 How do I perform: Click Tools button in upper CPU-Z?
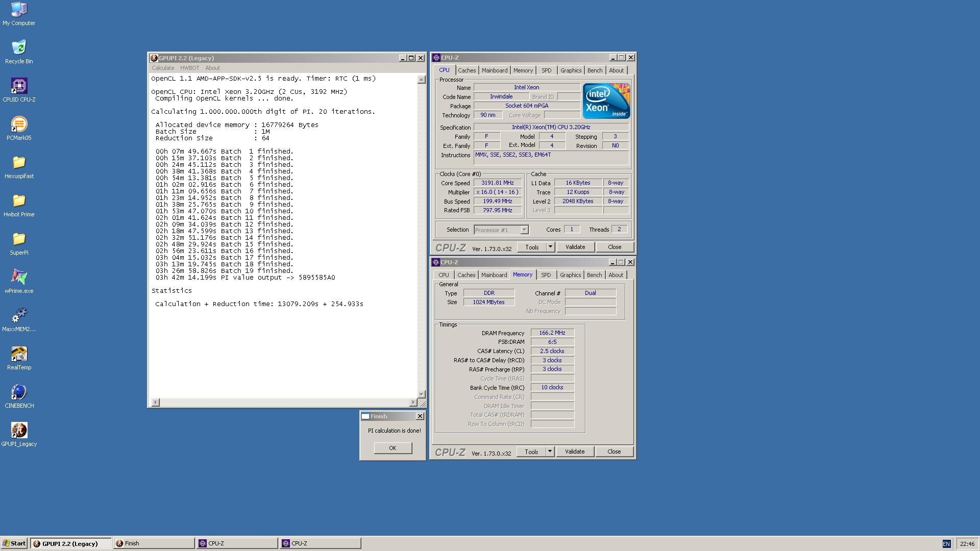click(x=532, y=247)
